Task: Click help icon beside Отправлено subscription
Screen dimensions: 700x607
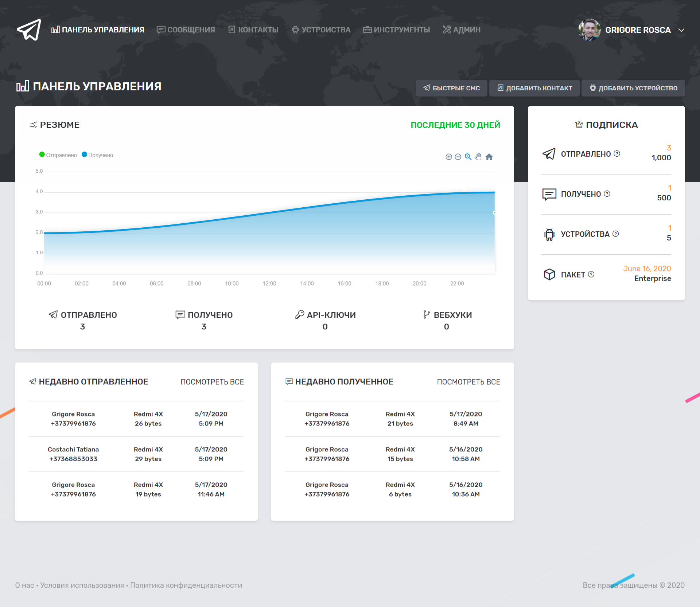Action: pos(617,154)
